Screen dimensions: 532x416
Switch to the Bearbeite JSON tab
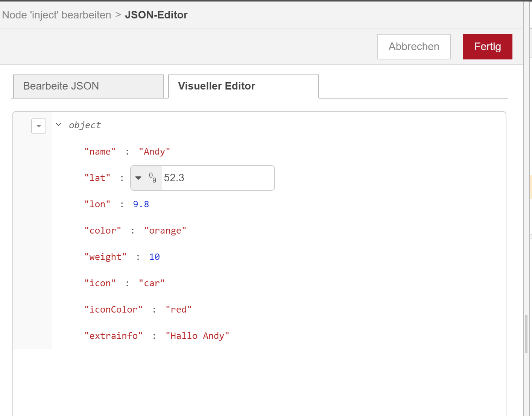pyautogui.click(x=88, y=86)
